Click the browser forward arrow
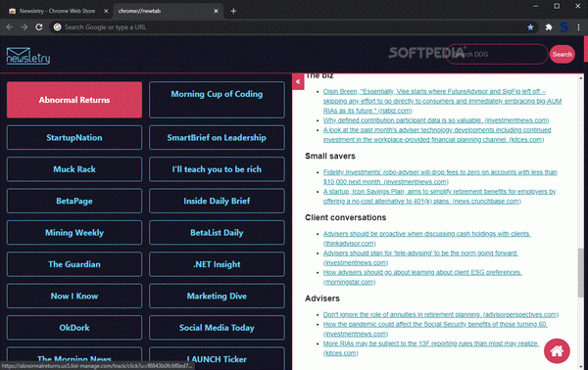 pos(24,27)
